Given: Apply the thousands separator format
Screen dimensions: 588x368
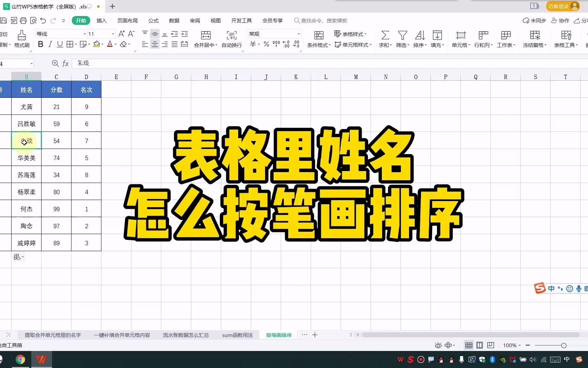Looking at the screenshot, I should (276, 44).
